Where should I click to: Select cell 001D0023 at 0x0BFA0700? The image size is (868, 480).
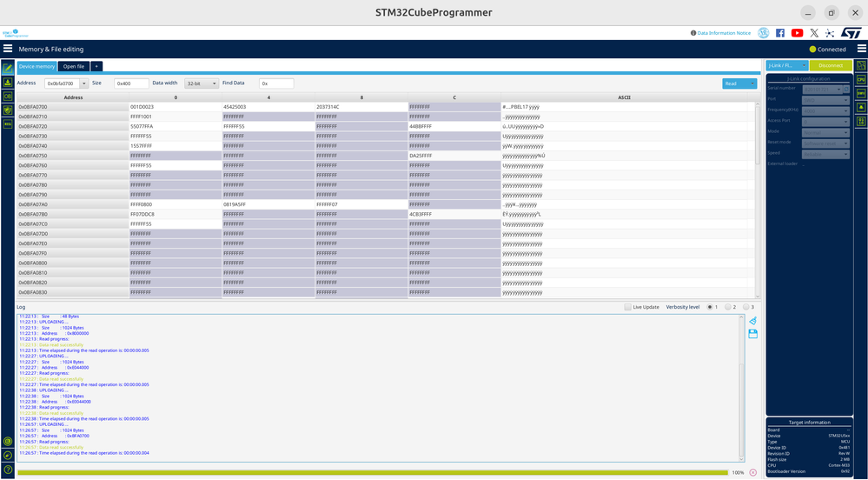176,107
